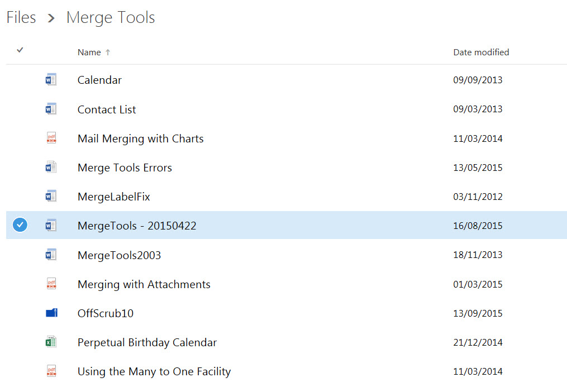Click the Word icon beside Calendar
567x392 pixels.
coord(51,79)
